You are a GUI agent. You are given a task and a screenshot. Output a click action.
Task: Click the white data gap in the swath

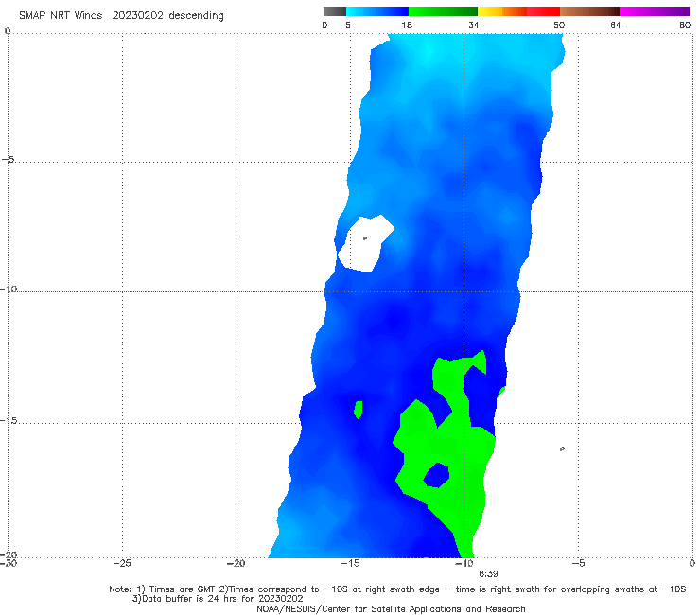point(364,243)
